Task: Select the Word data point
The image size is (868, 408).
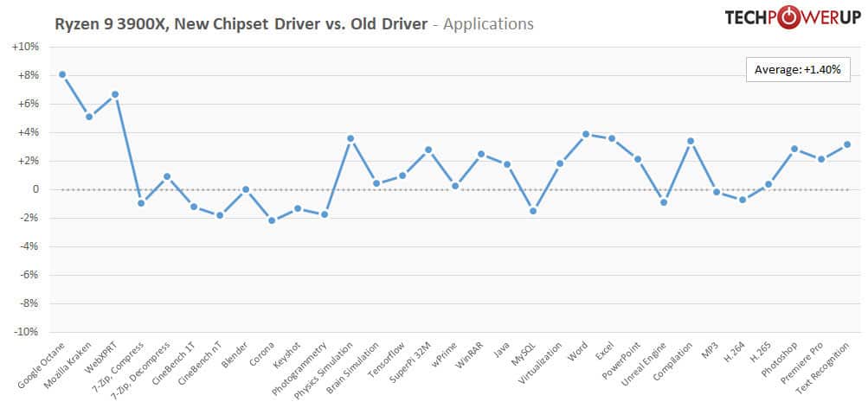Action: pos(586,134)
